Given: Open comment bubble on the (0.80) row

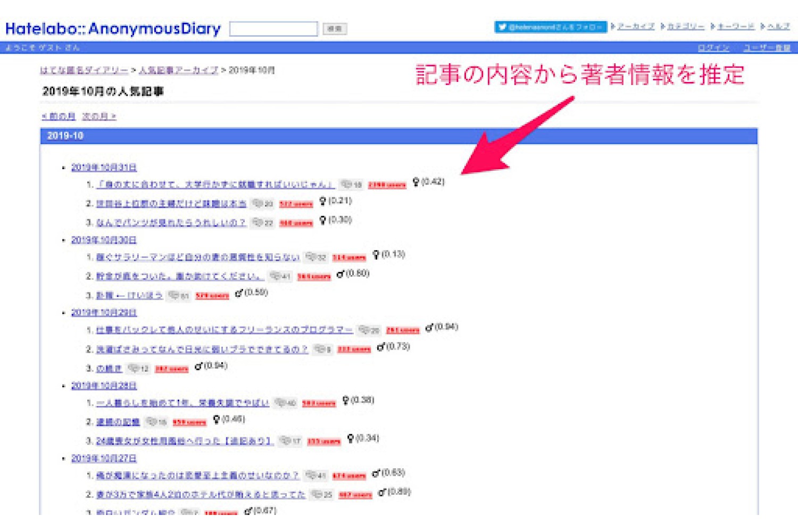Looking at the screenshot, I should pos(280,276).
